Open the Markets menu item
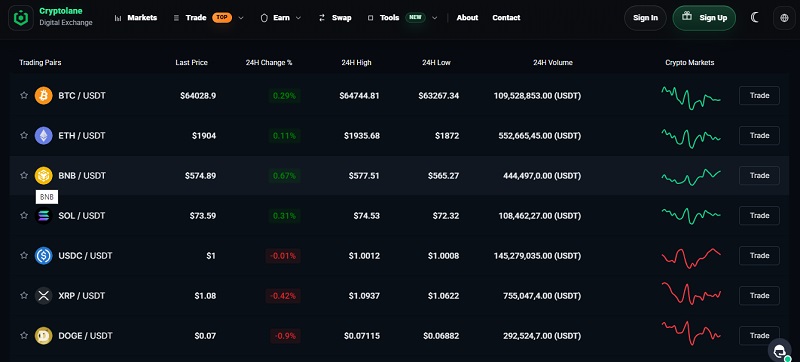The height and width of the screenshot is (362, 800). 136,18
